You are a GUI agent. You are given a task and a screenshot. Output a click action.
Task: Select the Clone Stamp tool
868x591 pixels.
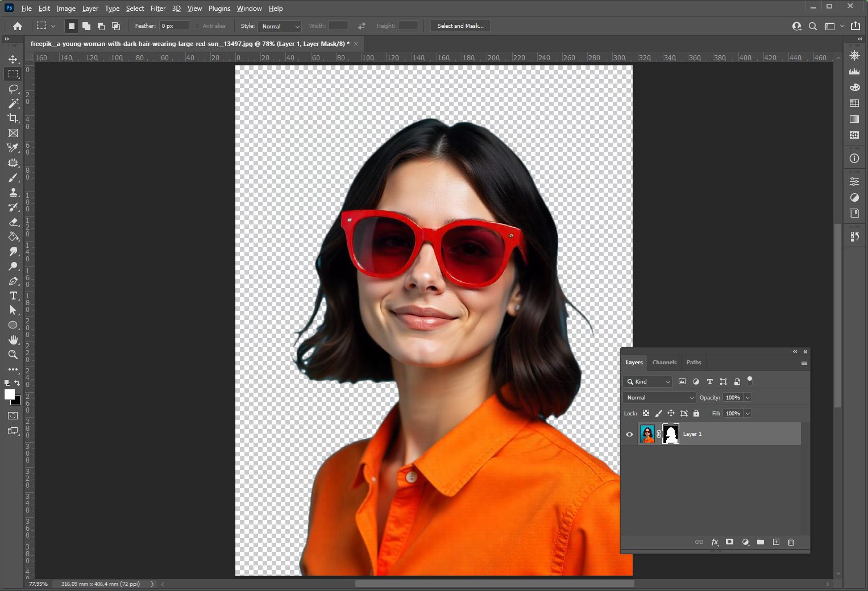(x=13, y=192)
